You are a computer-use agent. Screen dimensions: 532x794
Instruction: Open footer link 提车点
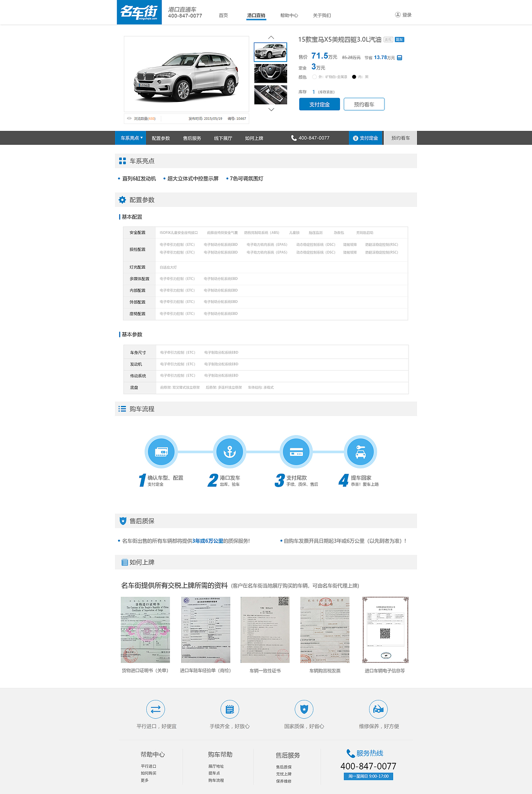pos(214,773)
